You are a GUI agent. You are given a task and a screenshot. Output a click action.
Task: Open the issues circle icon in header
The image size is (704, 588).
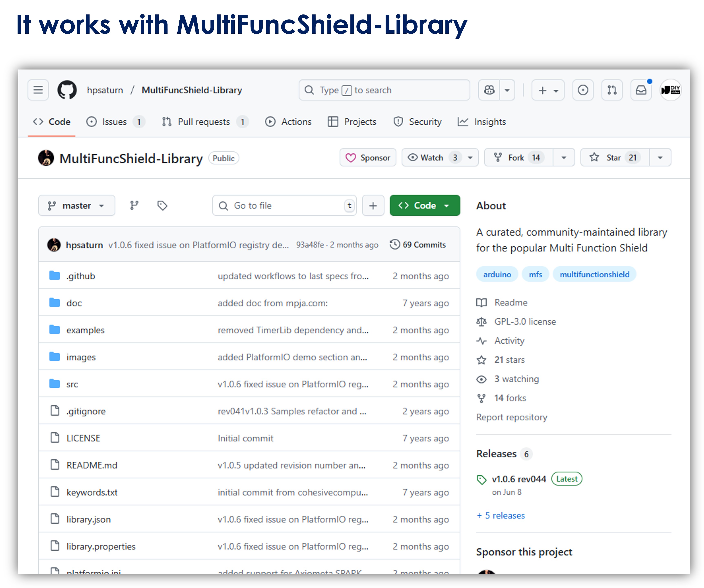pyautogui.click(x=583, y=90)
